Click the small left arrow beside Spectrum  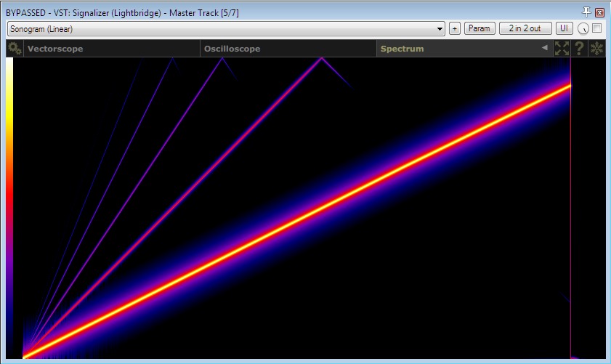pos(544,48)
